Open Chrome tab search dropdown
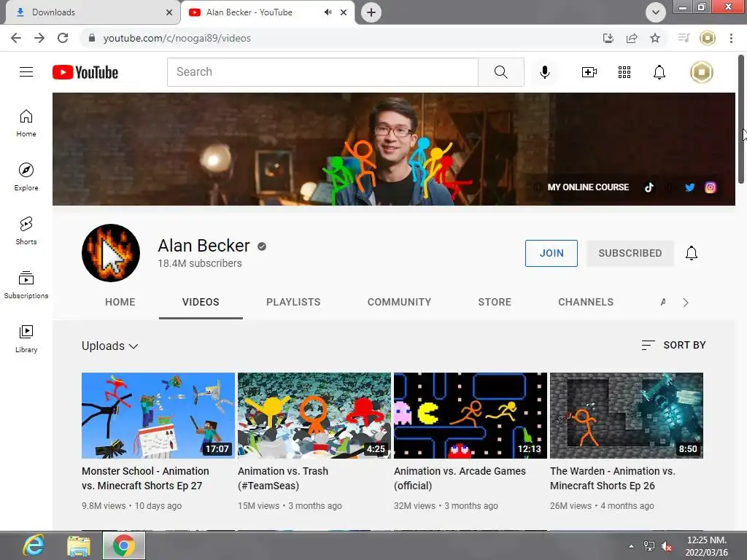Viewport: 747px width, 560px height. pyautogui.click(x=656, y=12)
